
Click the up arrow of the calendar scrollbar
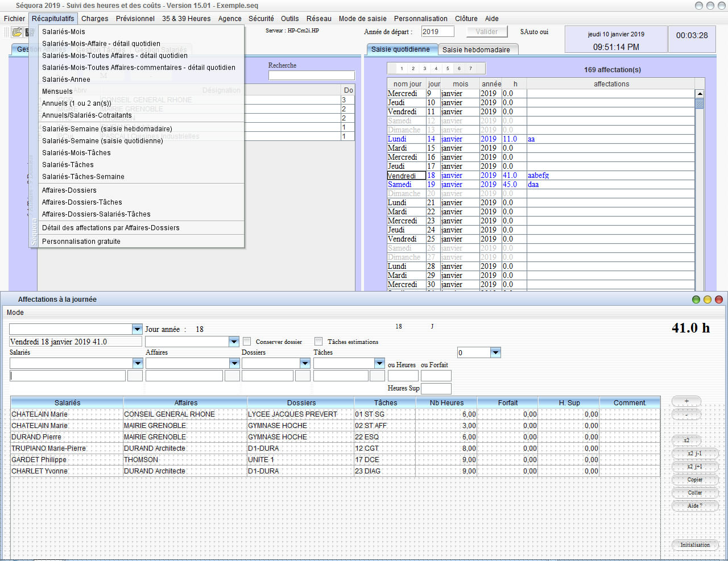click(x=700, y=94)
